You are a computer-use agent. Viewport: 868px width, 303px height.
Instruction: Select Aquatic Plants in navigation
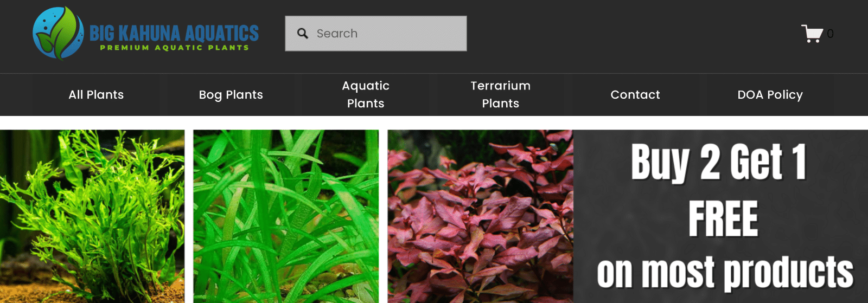[366, 95]
